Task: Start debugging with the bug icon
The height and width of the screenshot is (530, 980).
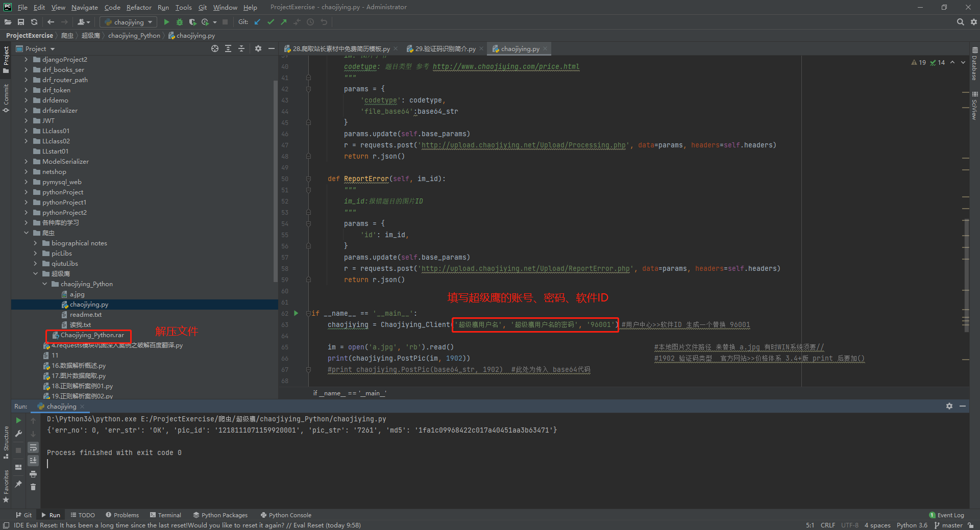Action: coord(179,22)
